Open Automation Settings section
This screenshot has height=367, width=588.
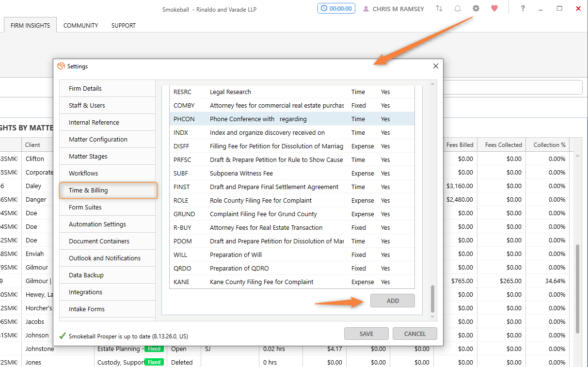107,224
